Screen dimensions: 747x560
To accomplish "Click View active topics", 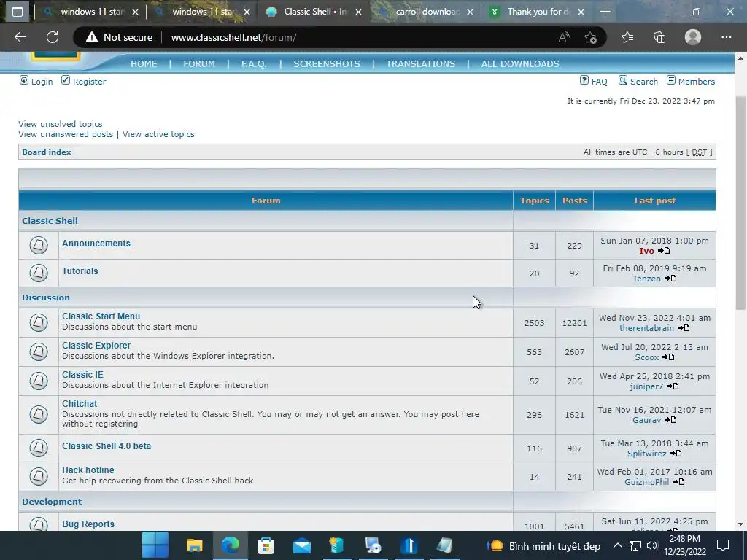I will [x=158, y=134].
